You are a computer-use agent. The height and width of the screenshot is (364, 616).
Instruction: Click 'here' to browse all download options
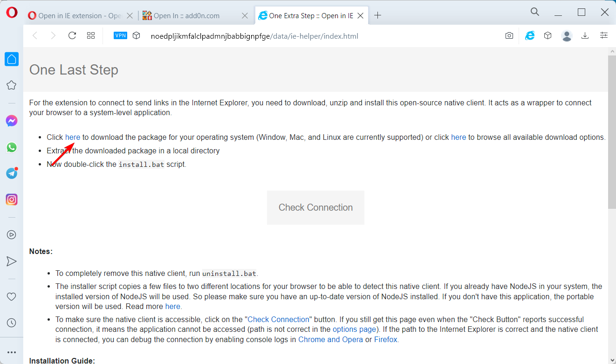point(459,137)
